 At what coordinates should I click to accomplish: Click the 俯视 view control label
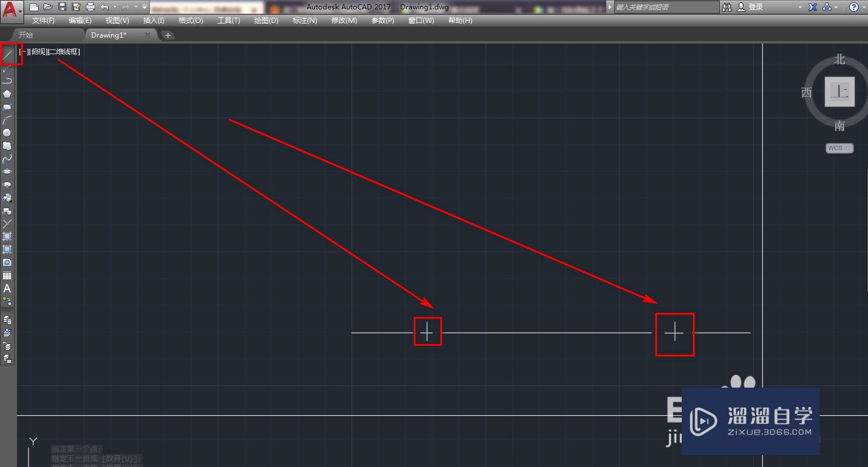38,52
